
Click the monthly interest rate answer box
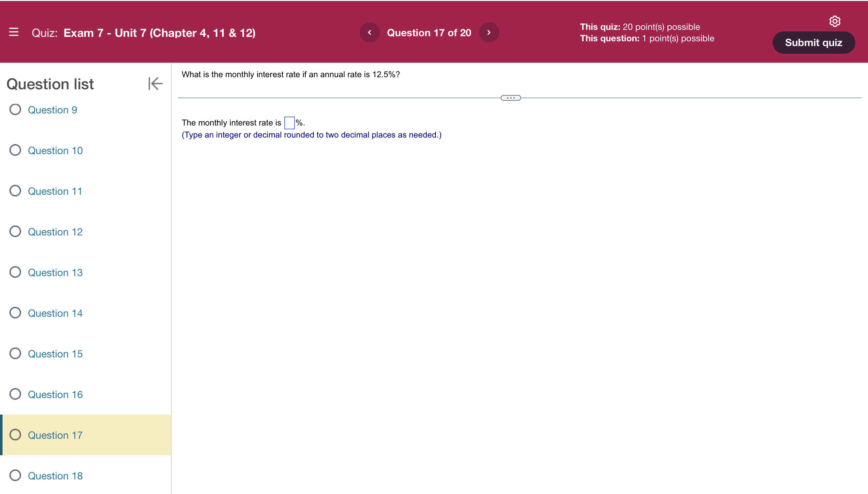289,123
